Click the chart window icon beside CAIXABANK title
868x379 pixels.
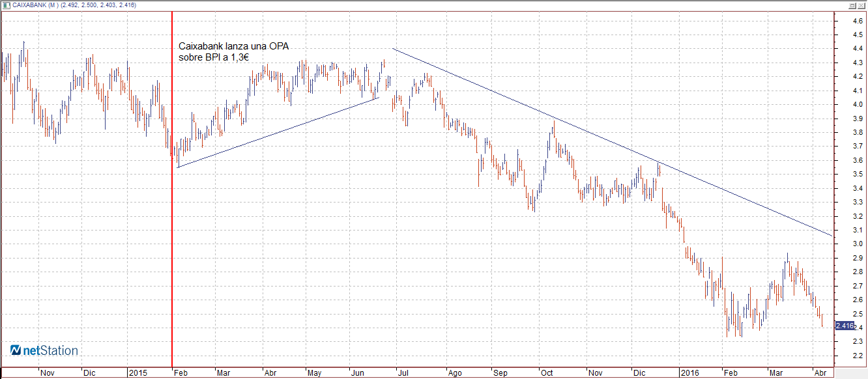[6, 5]
